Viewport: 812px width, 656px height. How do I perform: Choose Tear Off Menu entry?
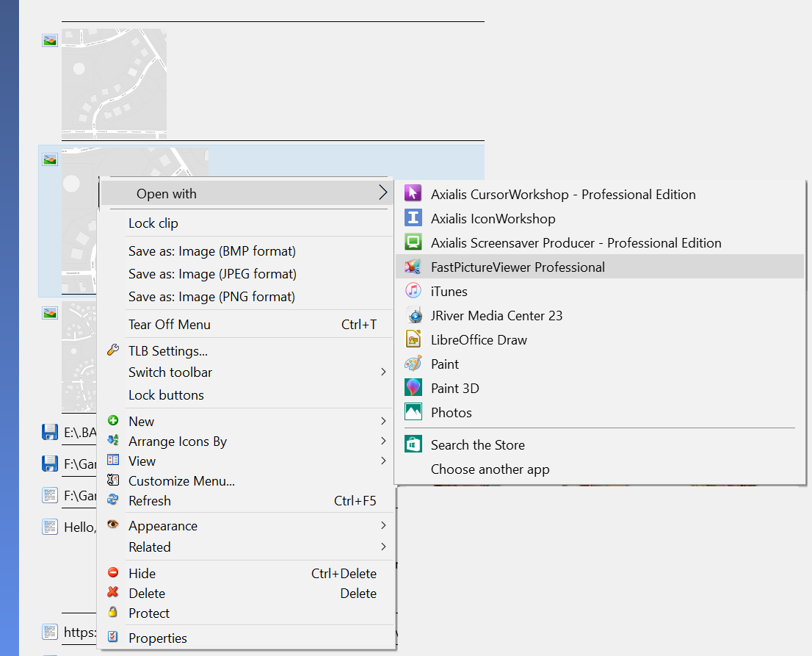[x=170, y=324]
